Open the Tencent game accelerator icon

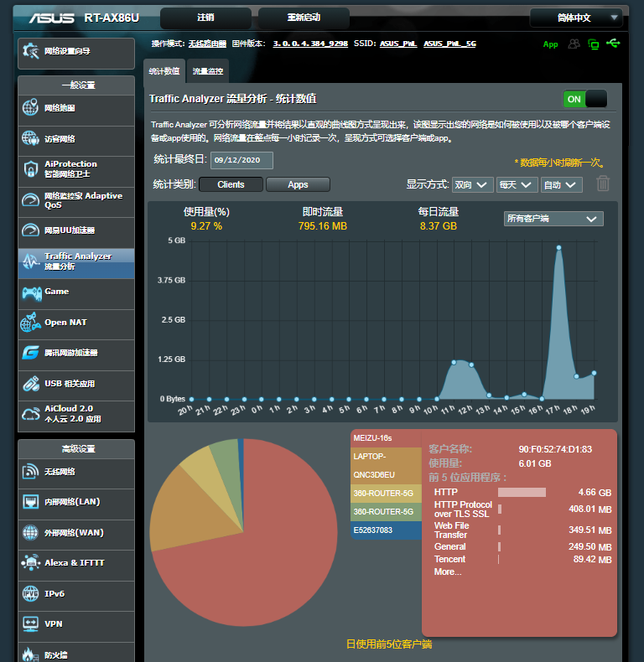(x=30, y=353)
